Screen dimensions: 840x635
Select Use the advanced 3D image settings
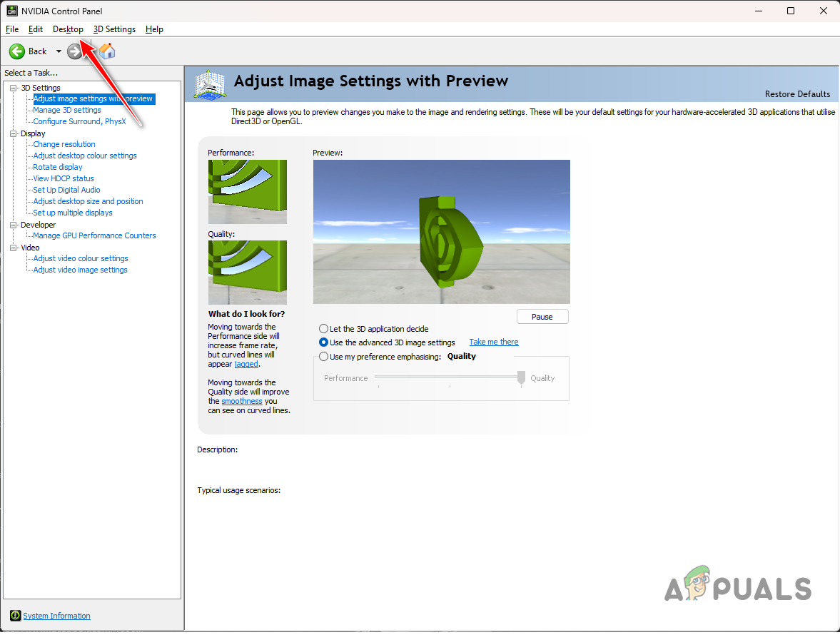[x=323, y=342]
